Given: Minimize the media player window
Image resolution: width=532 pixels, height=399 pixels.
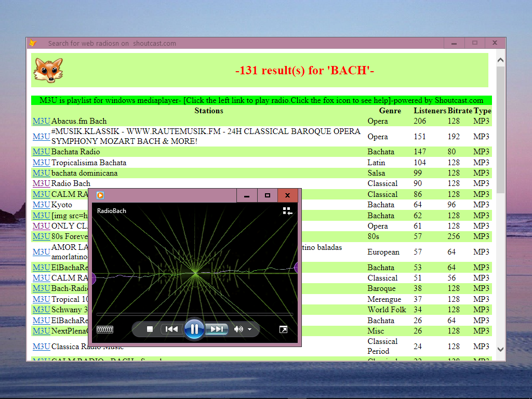Looking at the screenshot, I should click(247, 195).
